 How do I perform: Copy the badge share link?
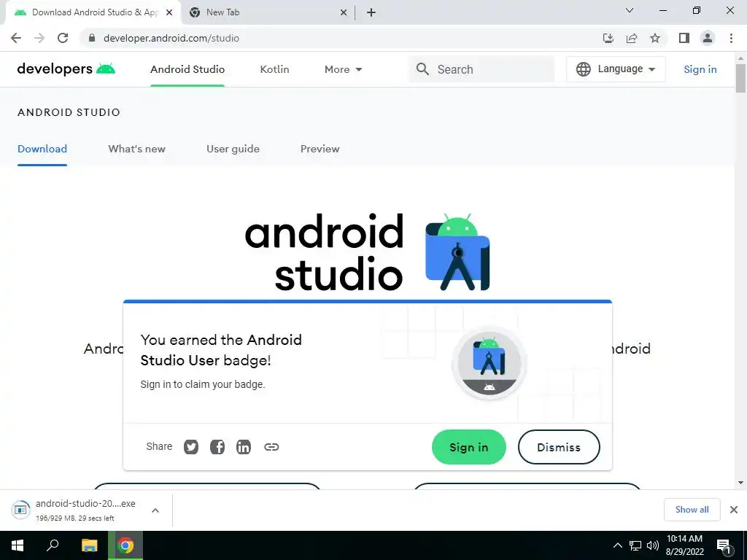click(271, 447)
